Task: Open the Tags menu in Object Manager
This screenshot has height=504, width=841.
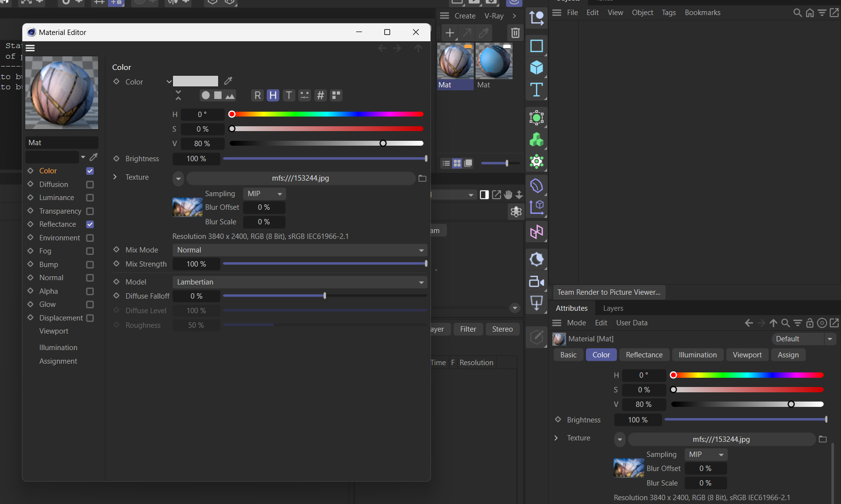Action: (669, 13)
